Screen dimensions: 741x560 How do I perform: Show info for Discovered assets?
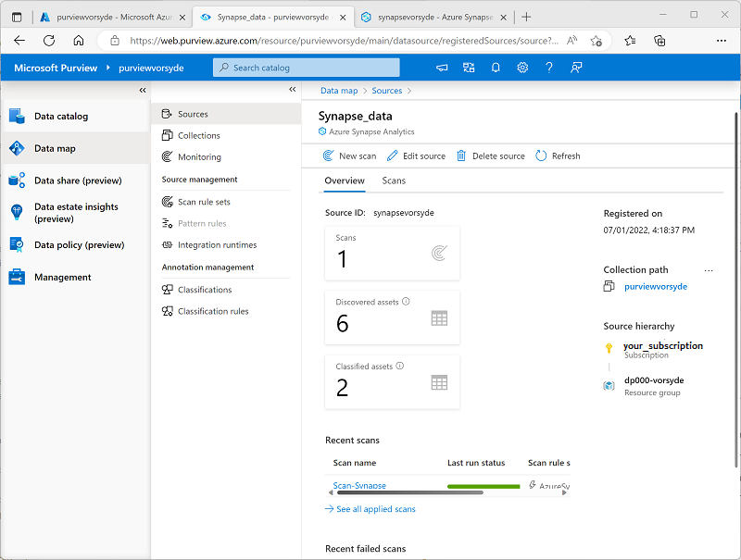pos(406,301)
